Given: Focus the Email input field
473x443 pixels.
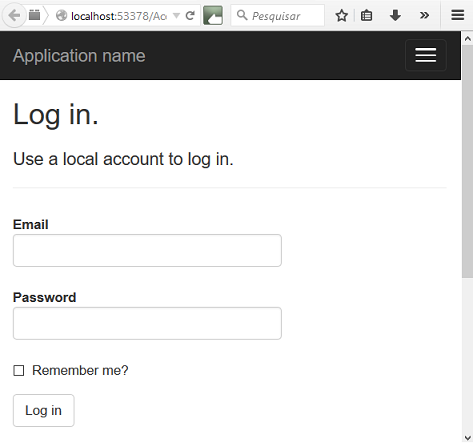Looking at the screenshot, I should pyautogui.click(x=147, y=250).
